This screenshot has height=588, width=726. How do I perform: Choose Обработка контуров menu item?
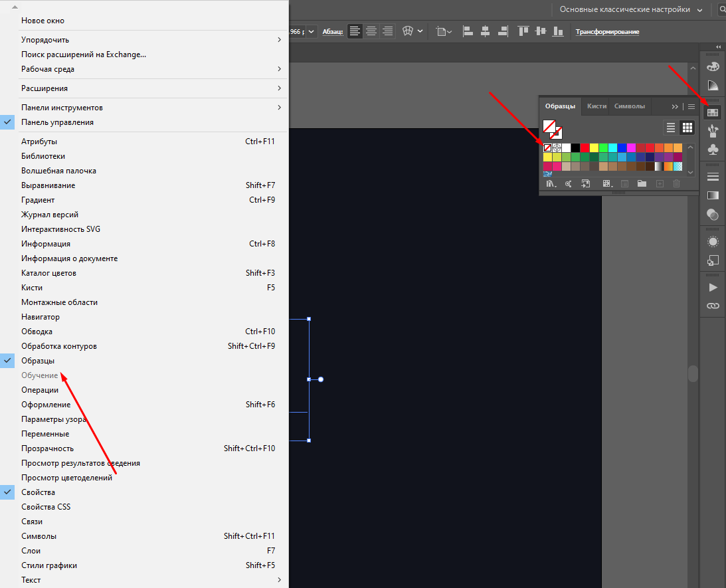(x=144, y=346)
